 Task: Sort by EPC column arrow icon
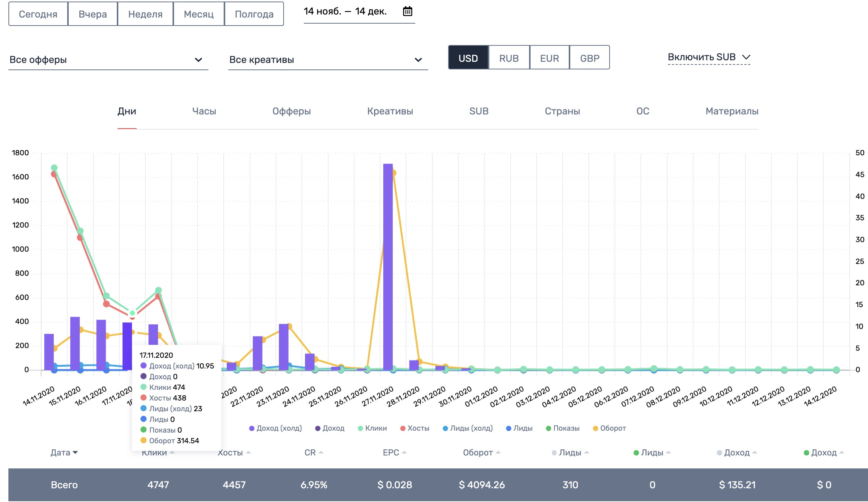[404, 452]
